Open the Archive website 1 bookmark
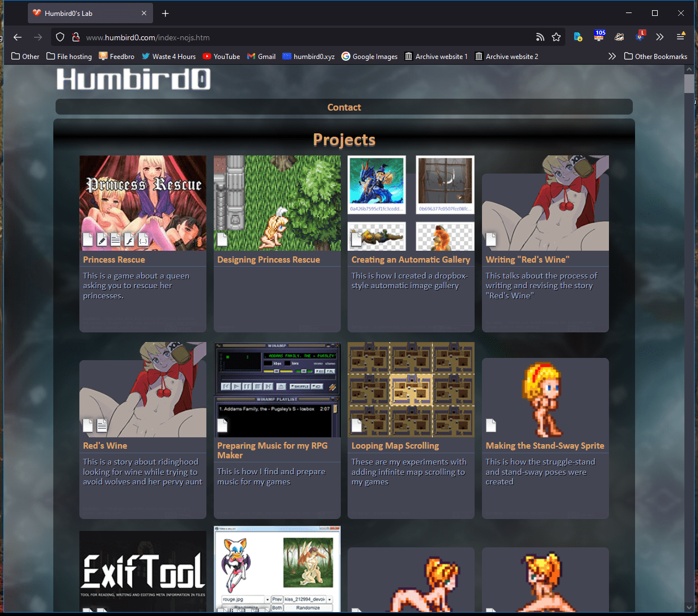 (436, 56)
